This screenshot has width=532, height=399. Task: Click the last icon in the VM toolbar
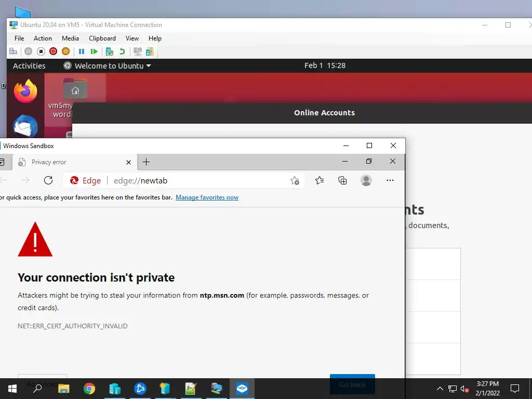click(150, 51)
